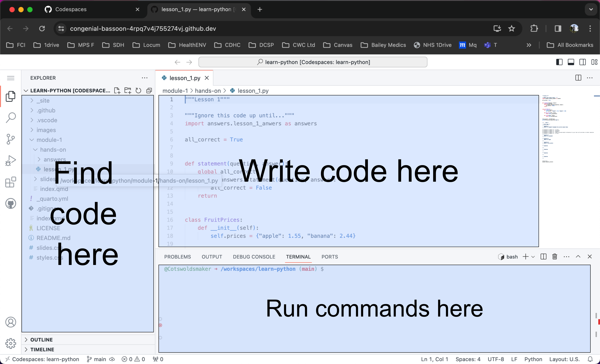
Task: Split the editor using the split icon
Action: (578, 78)
